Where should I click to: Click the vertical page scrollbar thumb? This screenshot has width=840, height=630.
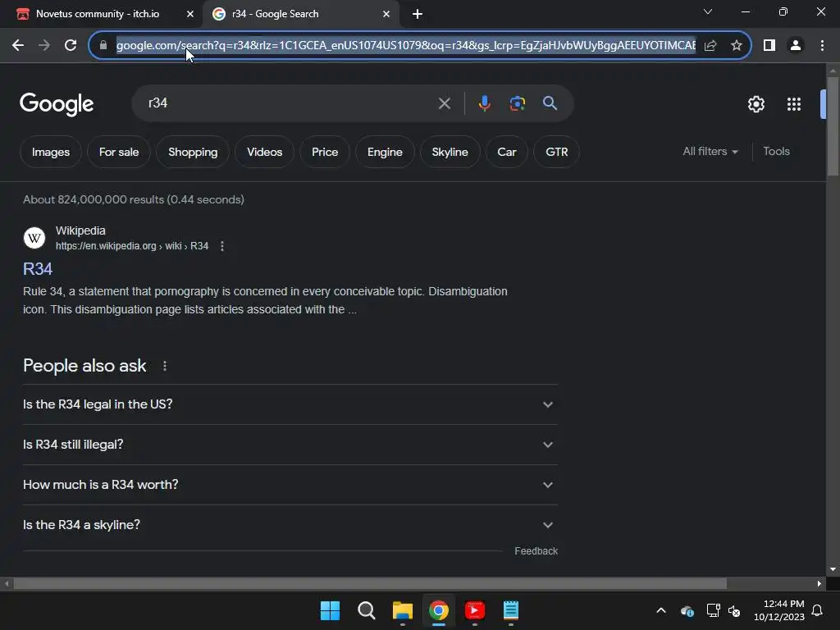click(833, 126)
